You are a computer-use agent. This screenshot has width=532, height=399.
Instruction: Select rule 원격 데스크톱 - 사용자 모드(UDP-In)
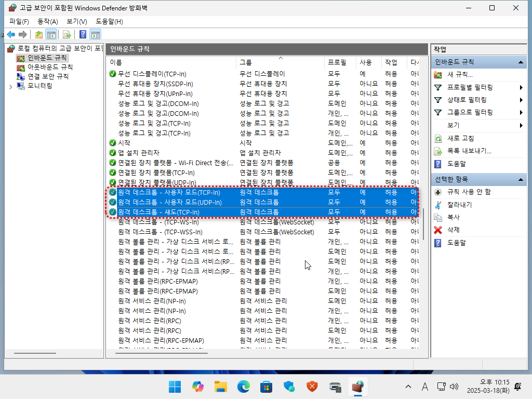[263, 202]
